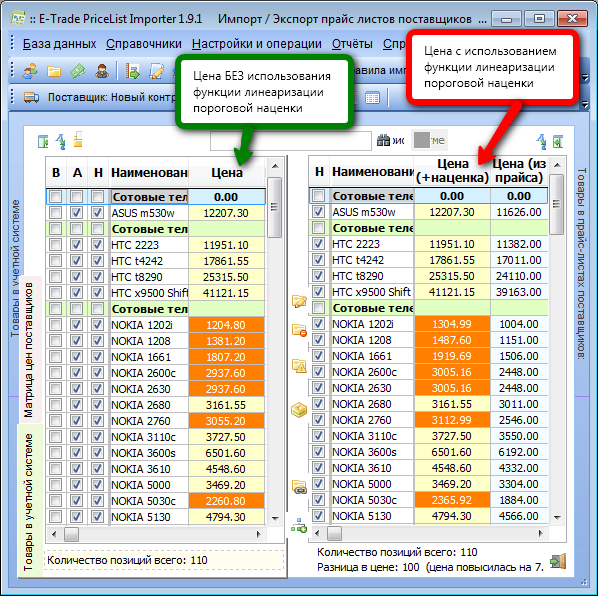The width and height of the screenshot is (598, 596).
Task: Click left table Наименование column header
Action: pos(149,172)
